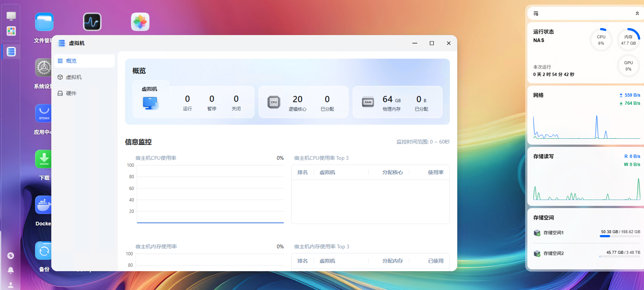Open the user account icon in dock

pos(11,285)
